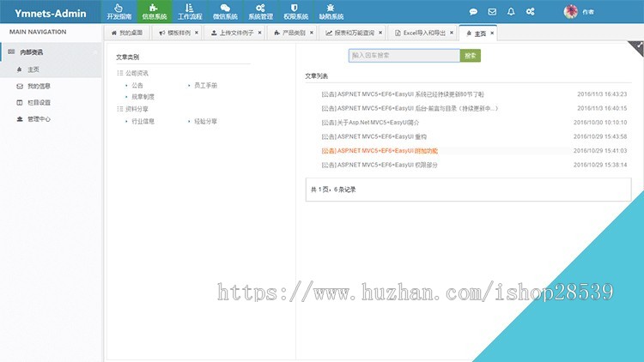Close the 主页 tab

click(x=492, y=33)
